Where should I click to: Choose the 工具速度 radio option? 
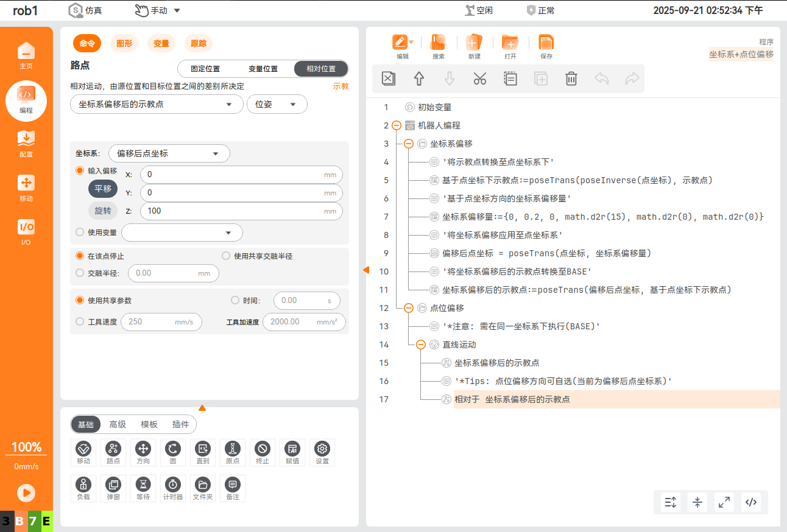pos(80,321)
